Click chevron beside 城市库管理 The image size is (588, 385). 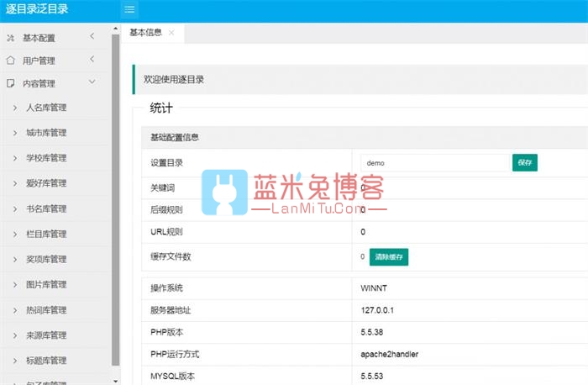pos(15,133)
